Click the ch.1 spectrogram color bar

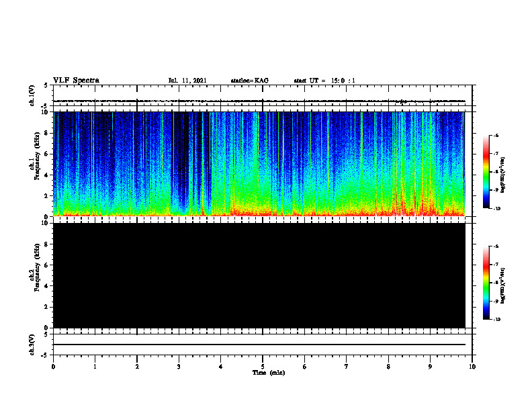point(486,172)
